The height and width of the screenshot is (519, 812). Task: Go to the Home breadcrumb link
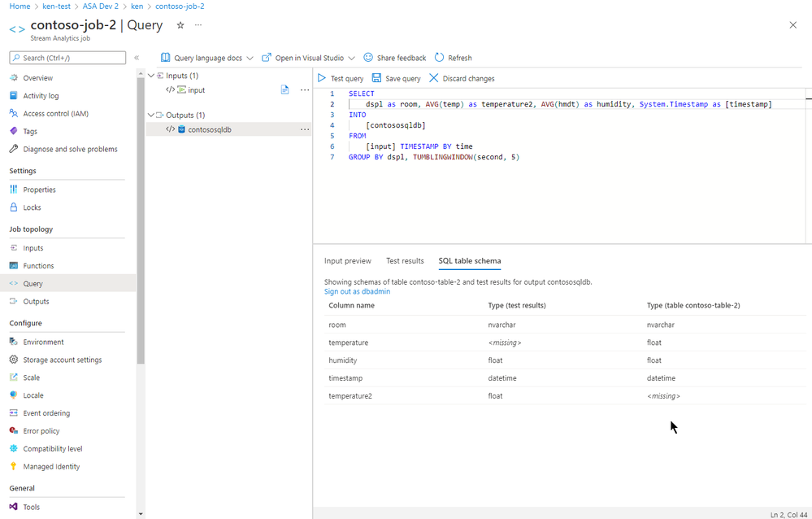coord(20,7)
